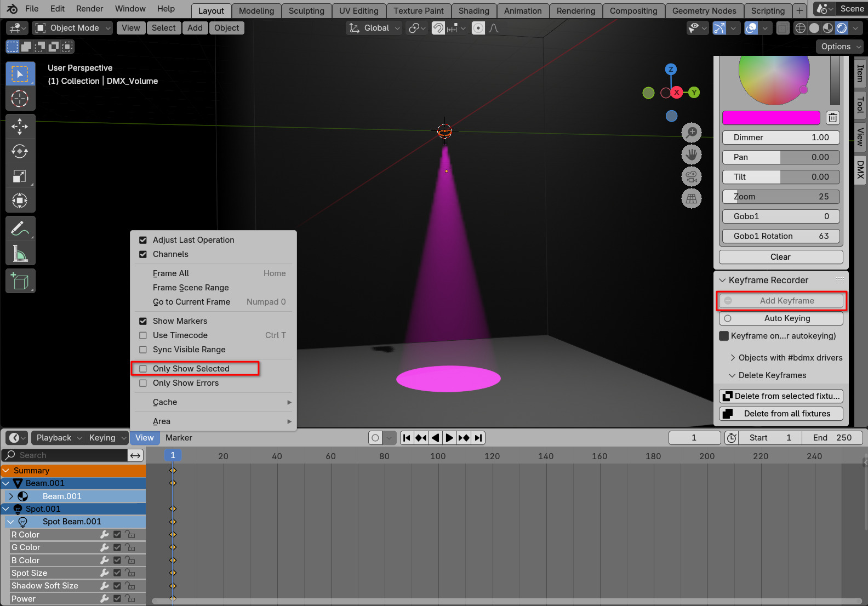Jump to the first frame
Screen dimensions: 868x606
(406, 438)
